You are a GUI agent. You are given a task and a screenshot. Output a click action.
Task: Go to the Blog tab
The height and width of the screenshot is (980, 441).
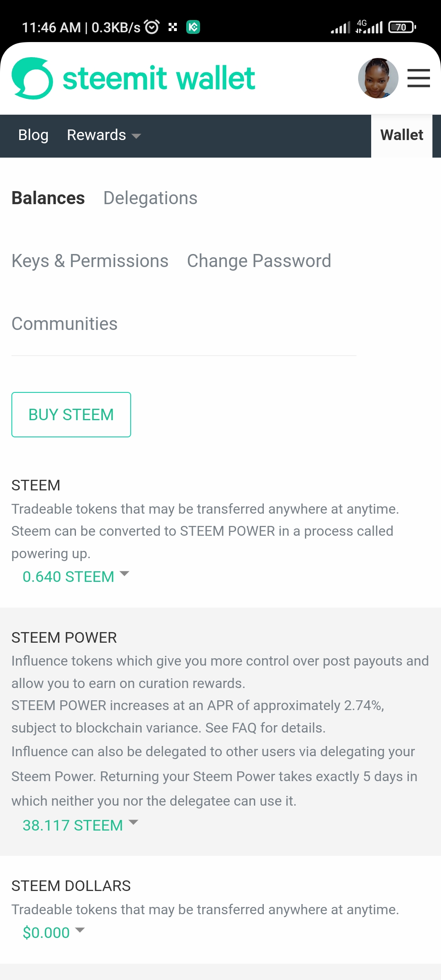point(33,135)
